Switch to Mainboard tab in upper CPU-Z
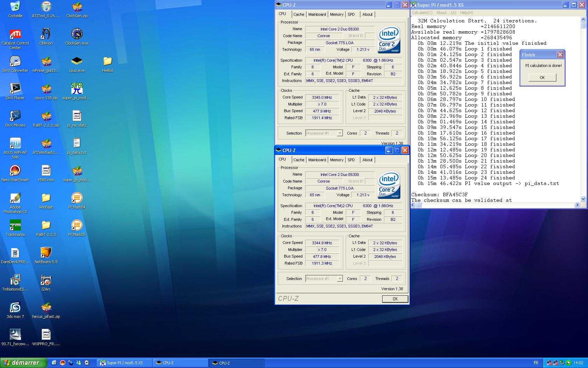Screen dimensions: 588x368 (x=317, y=14)
